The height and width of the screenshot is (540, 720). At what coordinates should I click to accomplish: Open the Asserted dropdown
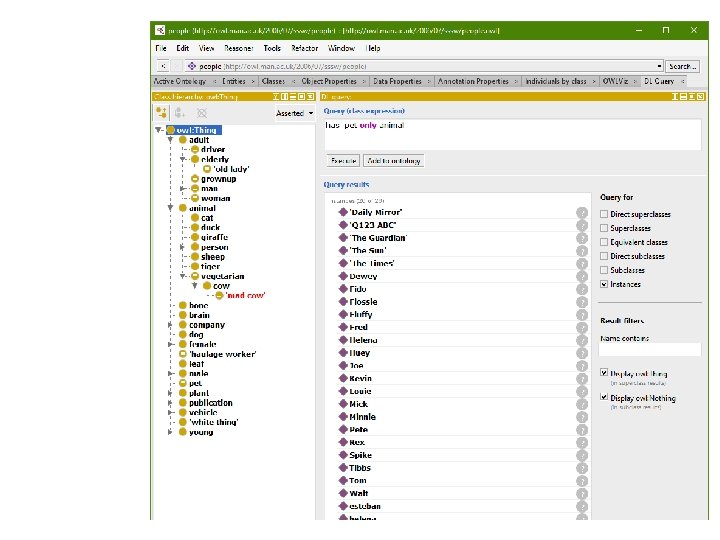tap(294, 113)
